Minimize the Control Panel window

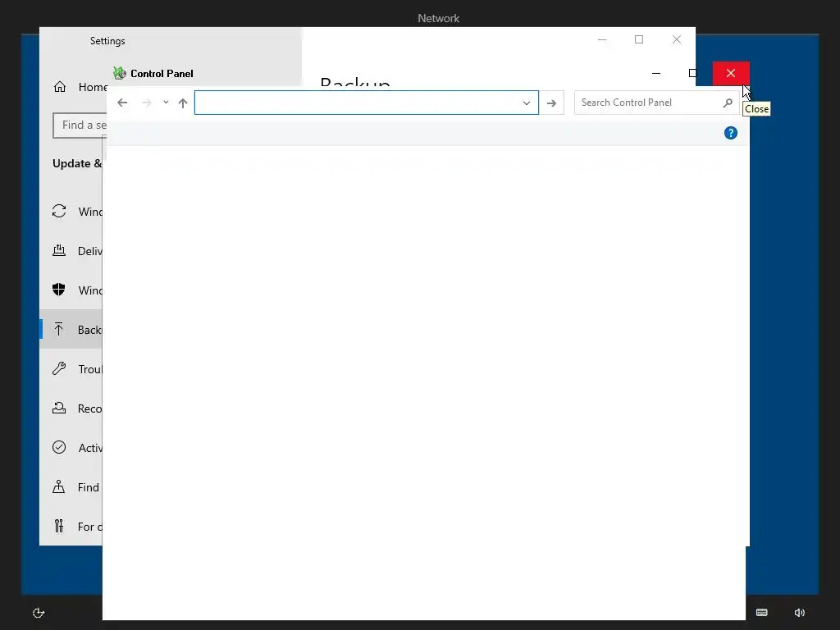point(656,73)
